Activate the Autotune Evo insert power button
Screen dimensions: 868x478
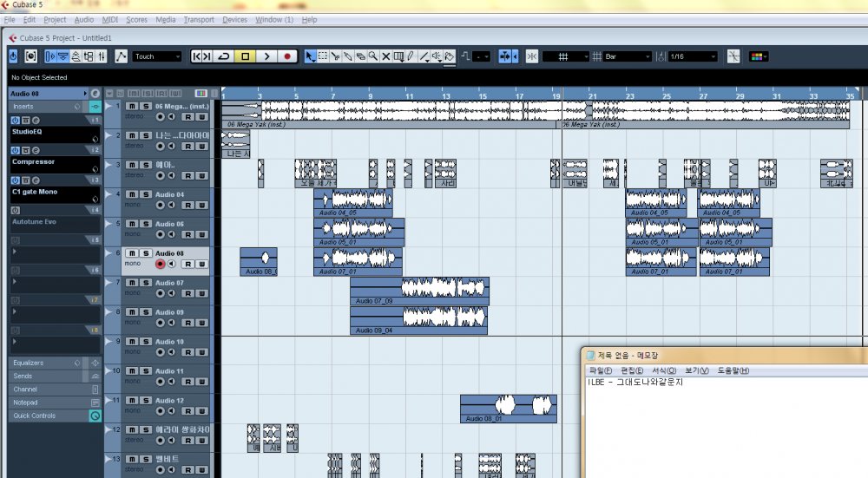[x=15, y=210]
